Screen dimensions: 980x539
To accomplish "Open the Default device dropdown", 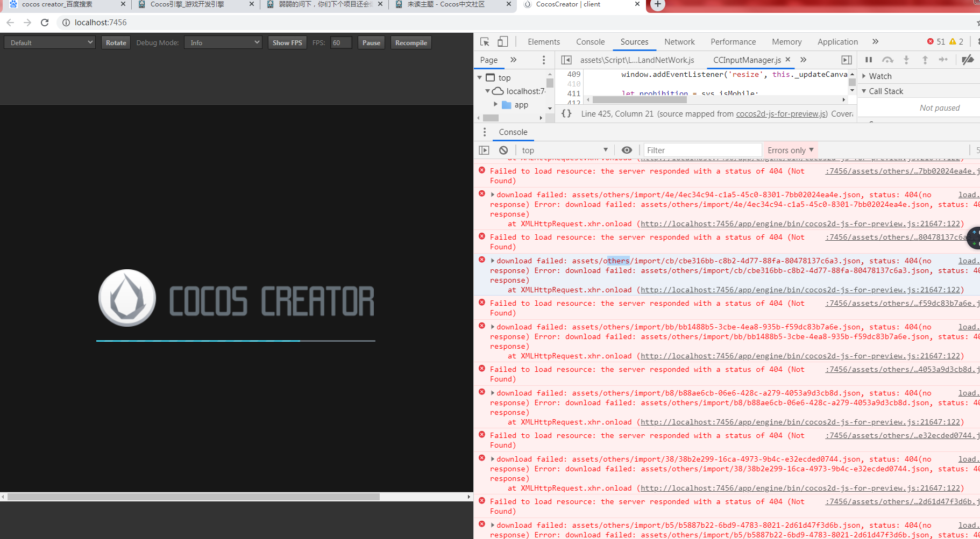I will tap(50, 42).
